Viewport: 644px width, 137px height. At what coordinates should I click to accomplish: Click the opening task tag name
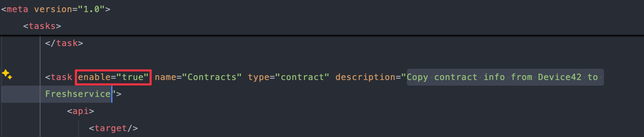tap(61, 77)
